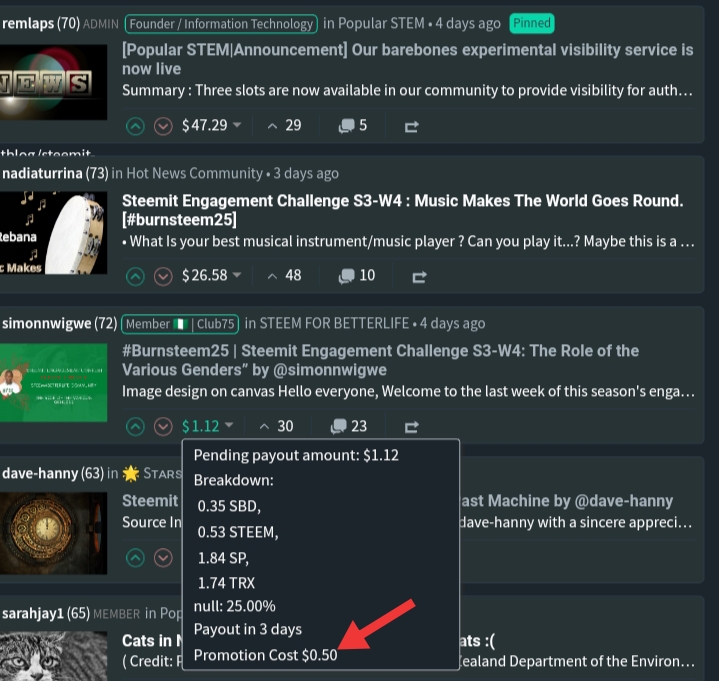This screenshot has width=719, height=681.
Task: Open remlaps author profile
Action: (28, 23)
